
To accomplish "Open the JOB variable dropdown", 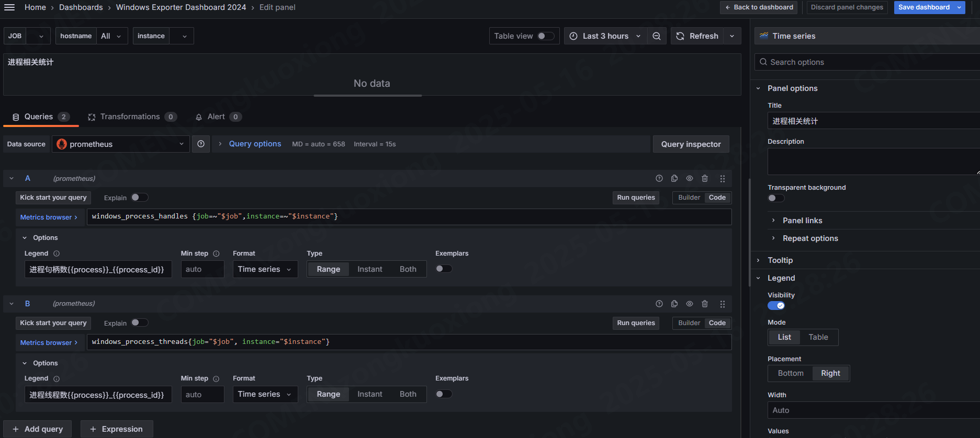I will (x=38, y=36).
